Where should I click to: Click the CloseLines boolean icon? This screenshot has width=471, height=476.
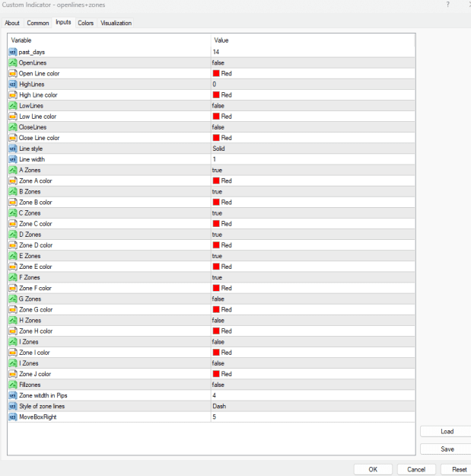click(x=13, y=127)
